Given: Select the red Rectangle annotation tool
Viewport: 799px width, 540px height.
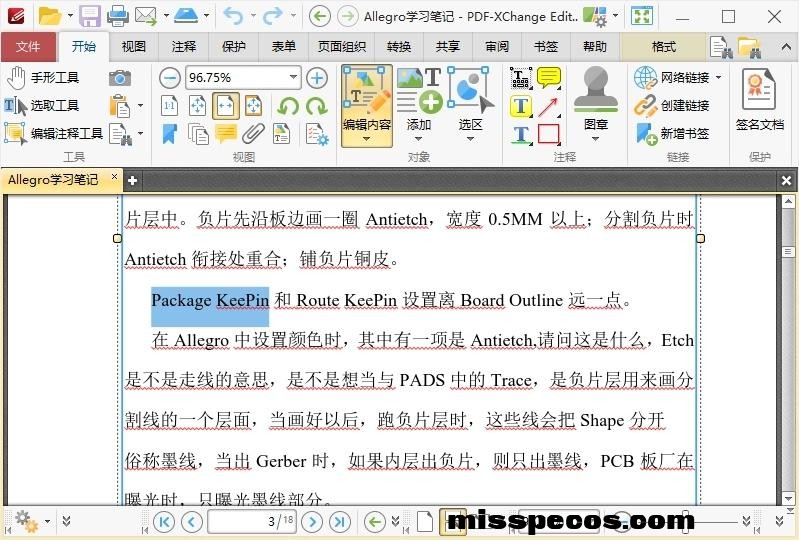Looking at the screenshot, I should click(548, 134).
